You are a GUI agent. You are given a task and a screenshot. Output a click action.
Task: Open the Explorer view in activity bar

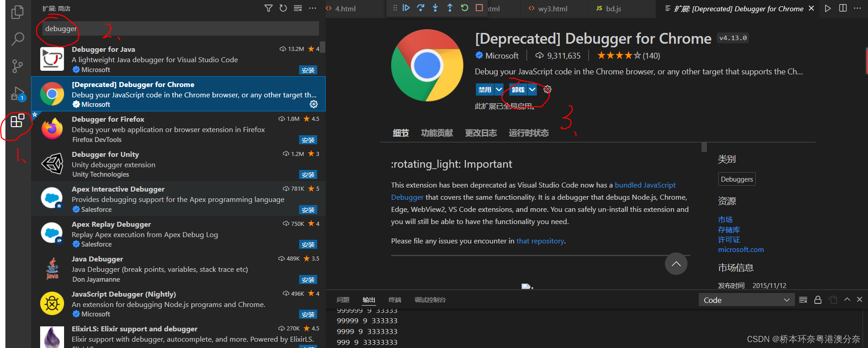18,12
